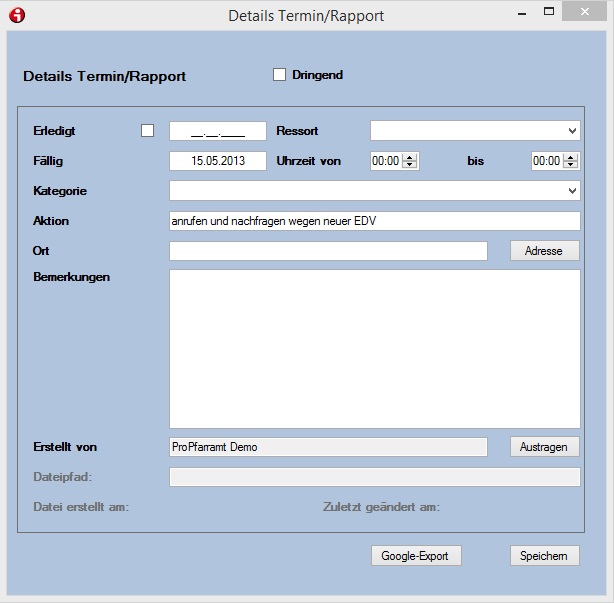This screenshot has height=603, width=614.
Task: Click the Erstellt von field
Action: click(328, 447)
